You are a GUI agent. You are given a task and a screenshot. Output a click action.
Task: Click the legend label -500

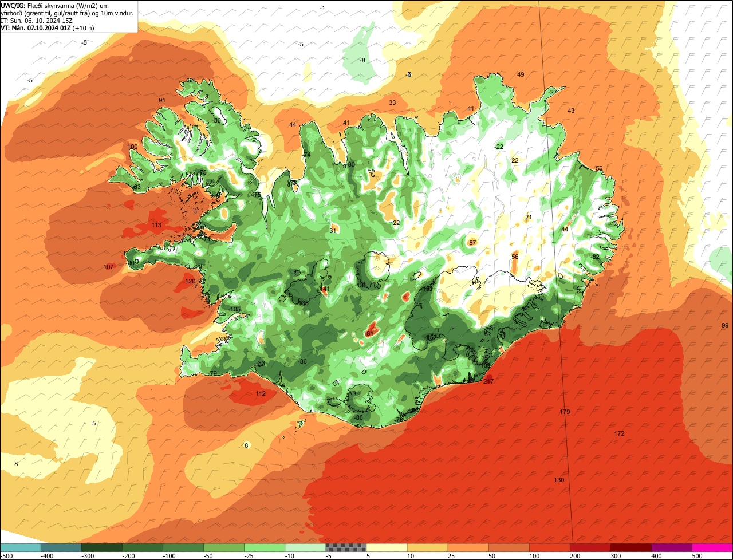[7, 556]
